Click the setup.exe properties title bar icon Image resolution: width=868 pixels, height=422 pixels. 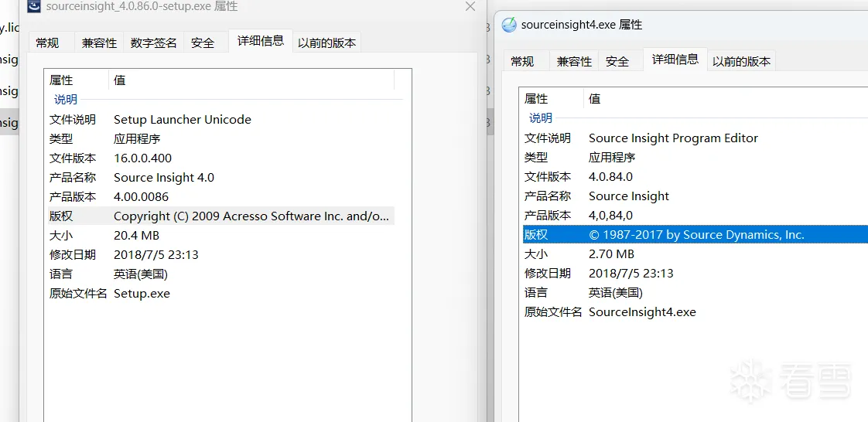point(35,7)
